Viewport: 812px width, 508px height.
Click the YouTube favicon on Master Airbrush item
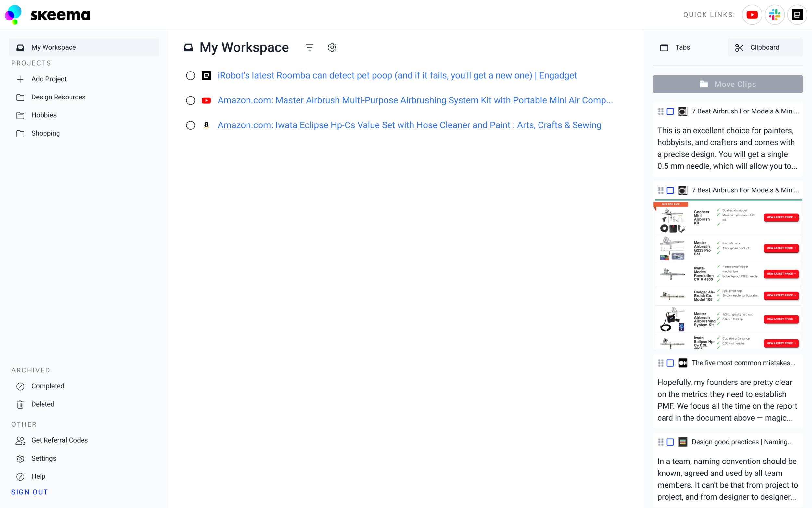(206, 100)
